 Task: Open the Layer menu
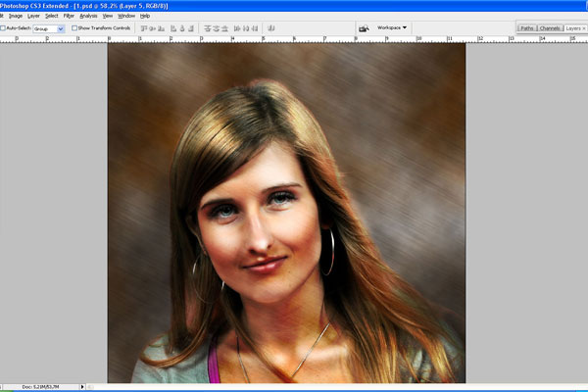pos(33,16)
